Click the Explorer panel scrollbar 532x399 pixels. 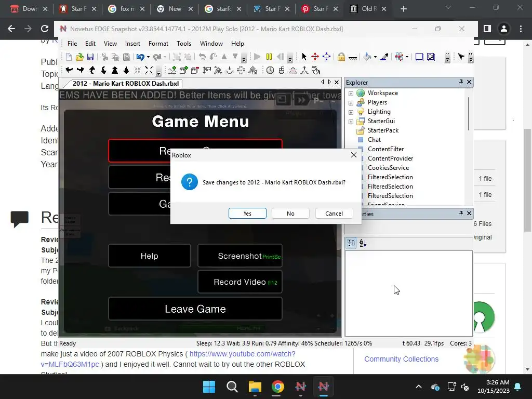click(469, 114)
